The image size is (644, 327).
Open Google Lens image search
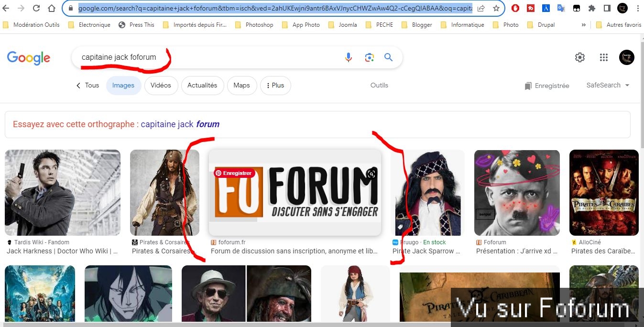click(x=369, y=57)
